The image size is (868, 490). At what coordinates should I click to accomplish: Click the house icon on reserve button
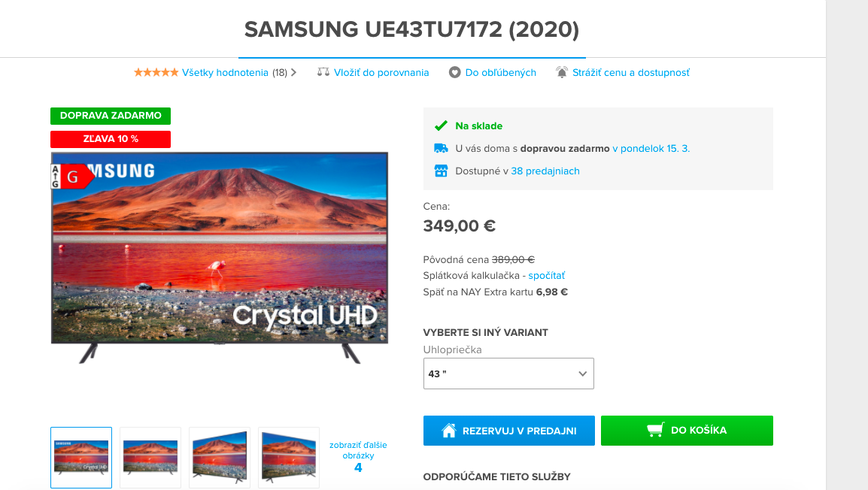449,431
